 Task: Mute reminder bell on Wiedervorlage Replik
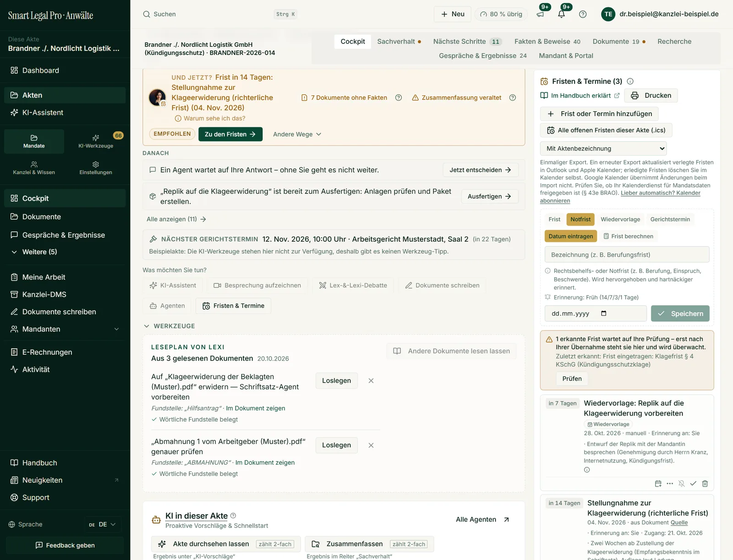[x=682, y=483]
